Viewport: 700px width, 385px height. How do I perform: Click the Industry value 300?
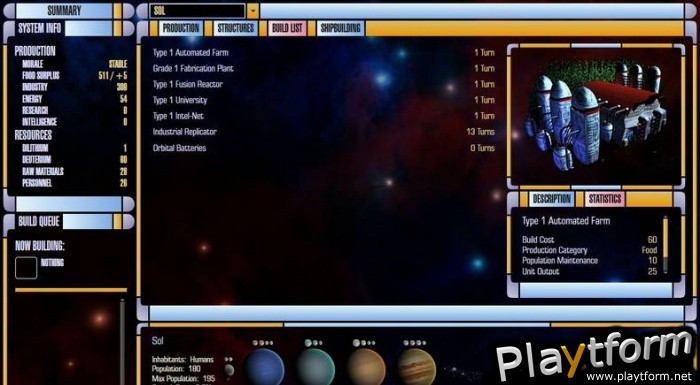point(121,87)
